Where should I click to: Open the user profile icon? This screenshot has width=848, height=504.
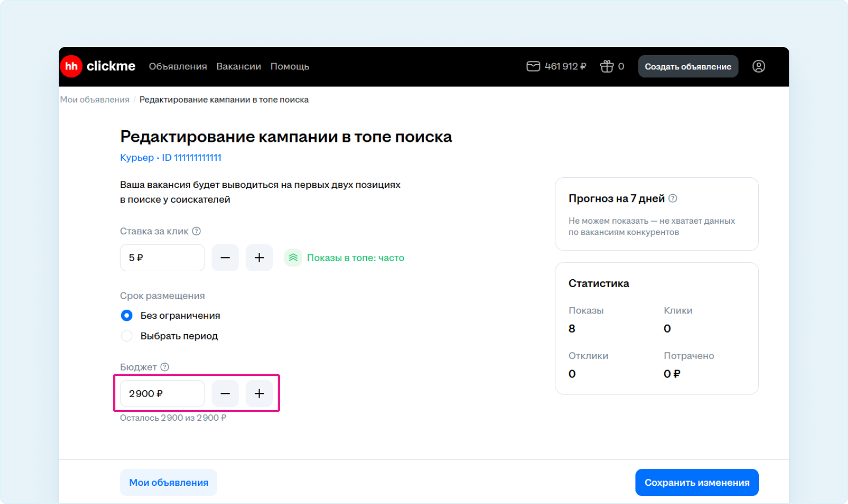click(758, 66)
